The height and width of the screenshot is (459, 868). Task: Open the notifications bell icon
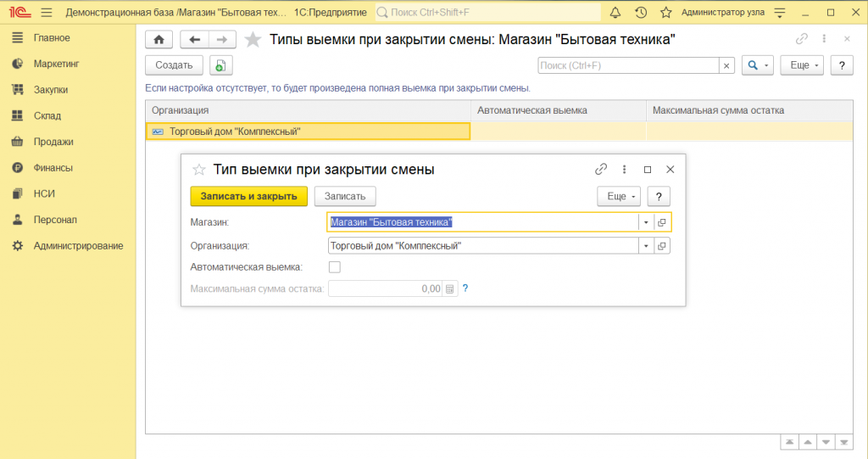(x=615, y=13)
